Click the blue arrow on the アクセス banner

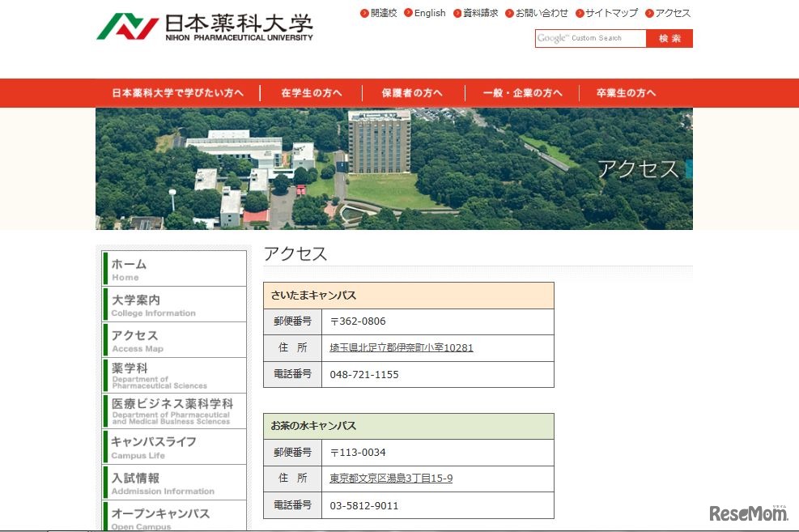click(x=689, y=168)
